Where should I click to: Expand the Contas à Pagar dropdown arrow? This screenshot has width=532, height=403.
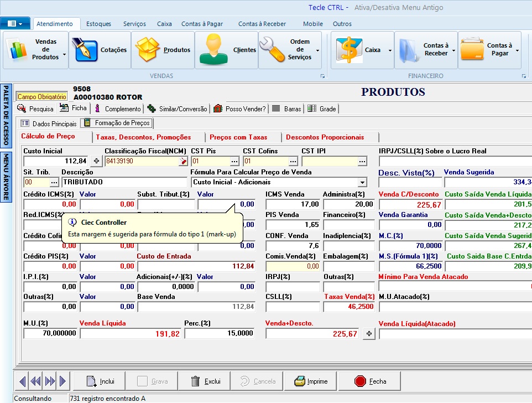click(x=517, y=50)
